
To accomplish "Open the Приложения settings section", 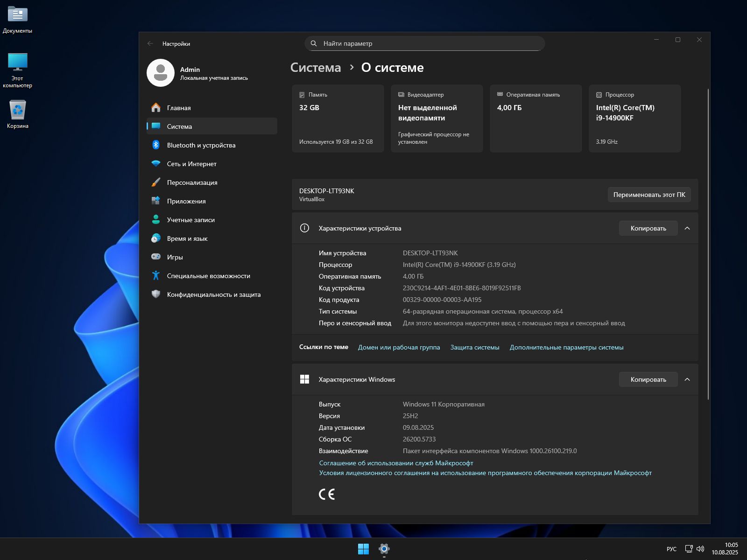I will (x=212, y=201).
